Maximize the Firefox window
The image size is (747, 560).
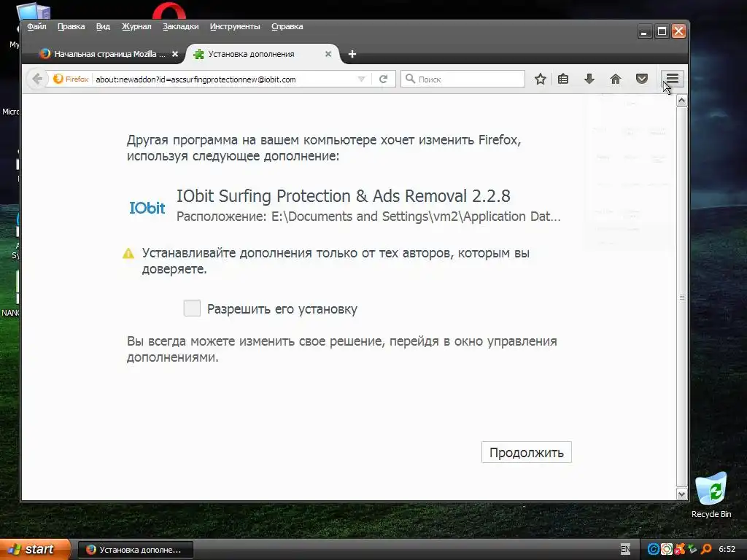click(x=662, y=31)
